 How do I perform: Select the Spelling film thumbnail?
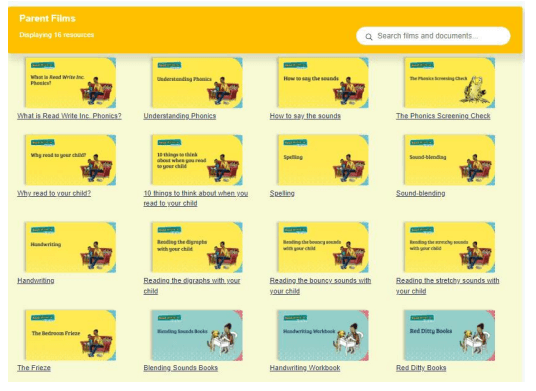(x=323, y=160)
